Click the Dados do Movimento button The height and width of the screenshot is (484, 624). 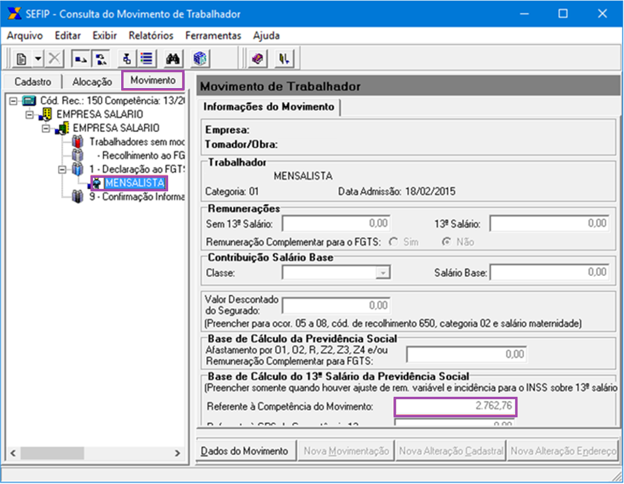tap(246, 451)
